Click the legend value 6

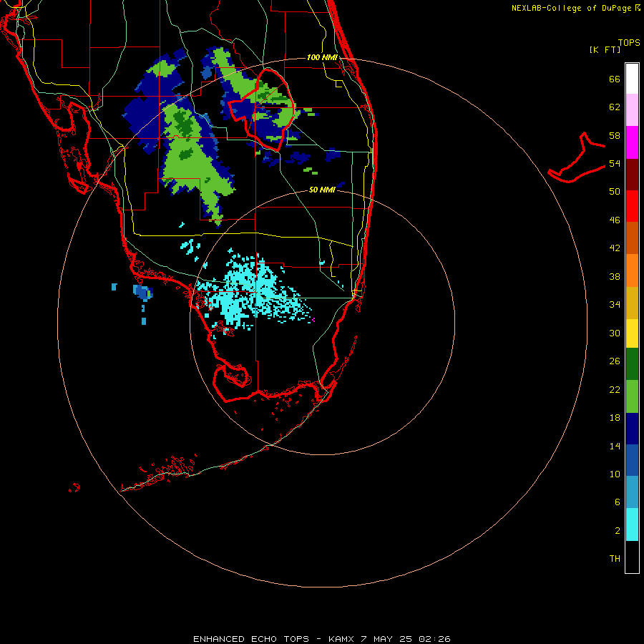pos(618,502)
